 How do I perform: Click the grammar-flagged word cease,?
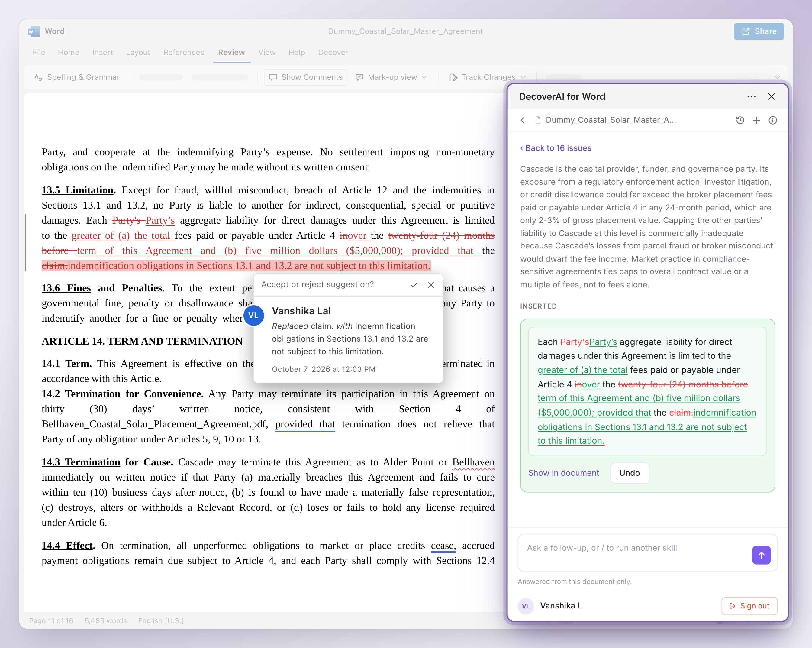tap(443, 546)
